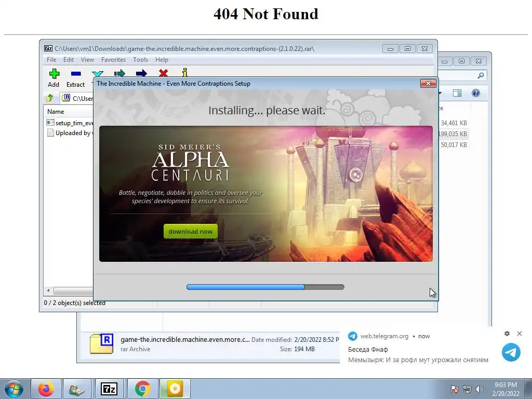
Task: Click the 7-Zip Extract toolbar icon
Action: pos(76,74)
